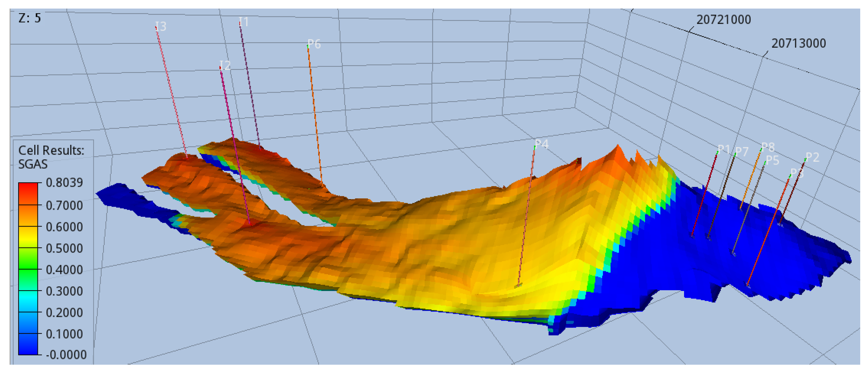
Task: Select the P6 producer well label
Action: coord(314,44)
